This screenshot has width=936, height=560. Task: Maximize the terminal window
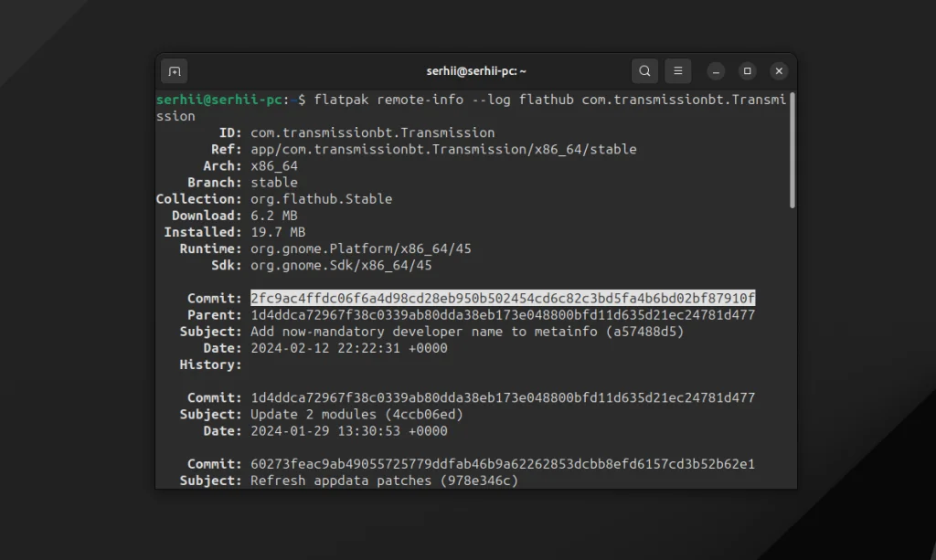748,70
